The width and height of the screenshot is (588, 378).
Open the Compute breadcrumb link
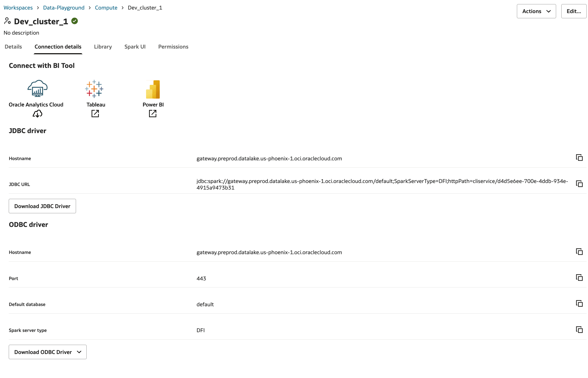click(106, 8)
